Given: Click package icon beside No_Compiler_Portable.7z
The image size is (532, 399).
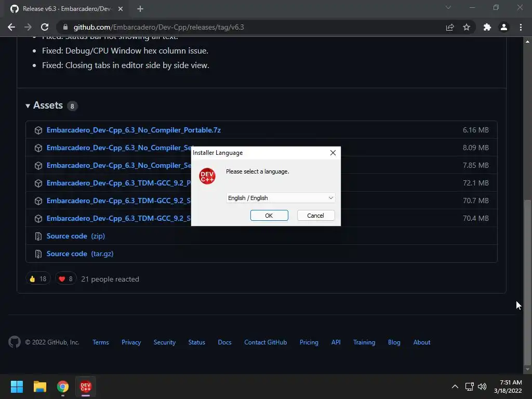Looking at the screenshot, I should tap(38, 130).
